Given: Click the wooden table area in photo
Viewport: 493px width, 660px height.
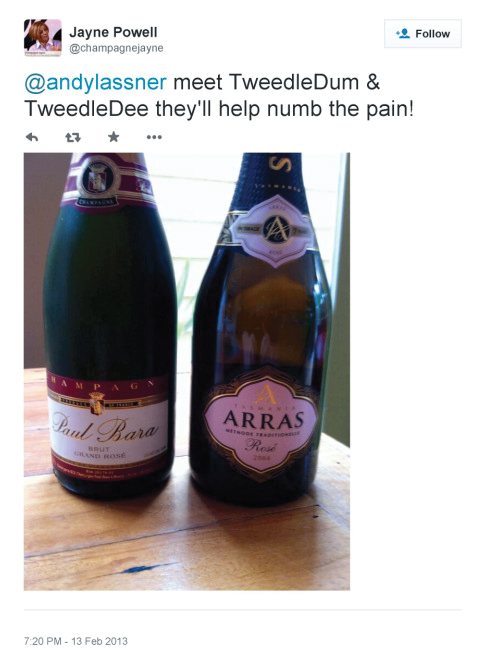Looking at the screenshot, I should click(187, 543).
